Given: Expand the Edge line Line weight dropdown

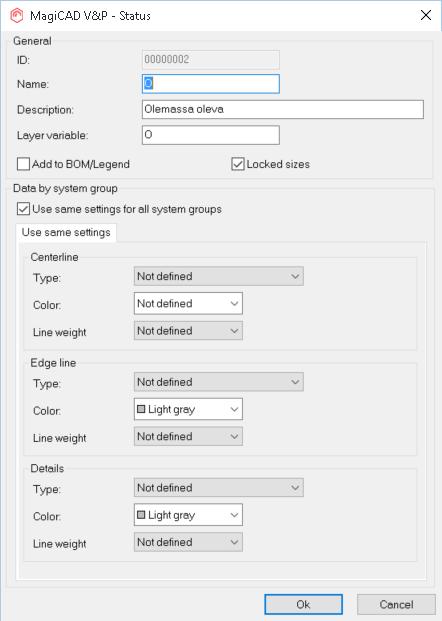Looking at the screenshot, I should (x=188, y=436).
